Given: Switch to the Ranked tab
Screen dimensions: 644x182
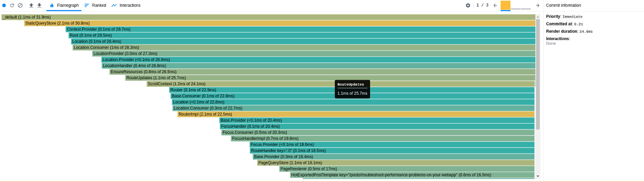Looking at the screenshot, I should tap(95, 5).
